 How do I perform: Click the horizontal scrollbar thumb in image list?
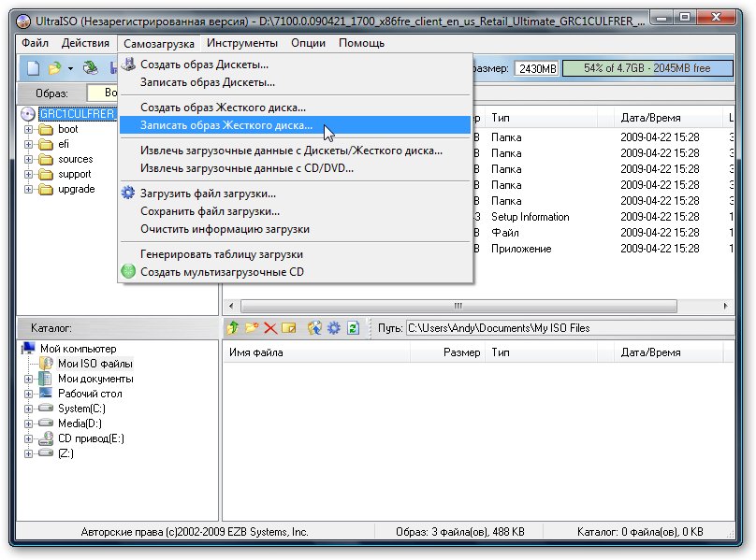coord(458,306)
